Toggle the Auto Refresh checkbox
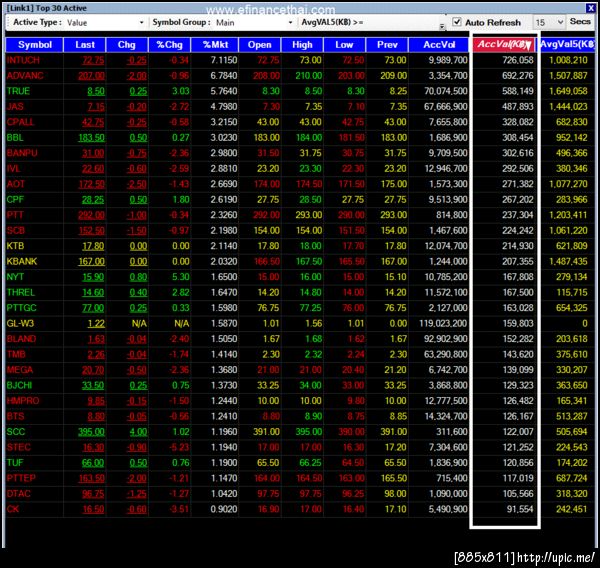Screen dimensions: 600x568 click(457, 22)
